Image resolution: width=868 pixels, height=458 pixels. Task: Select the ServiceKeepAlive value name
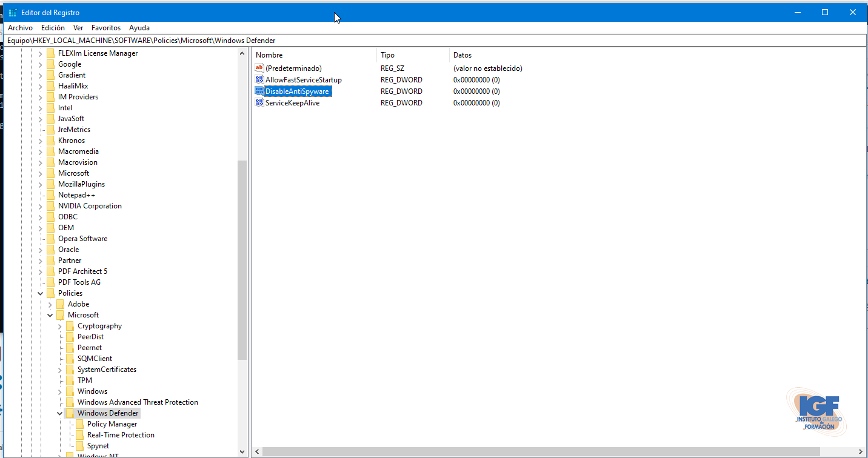(292, 103)
